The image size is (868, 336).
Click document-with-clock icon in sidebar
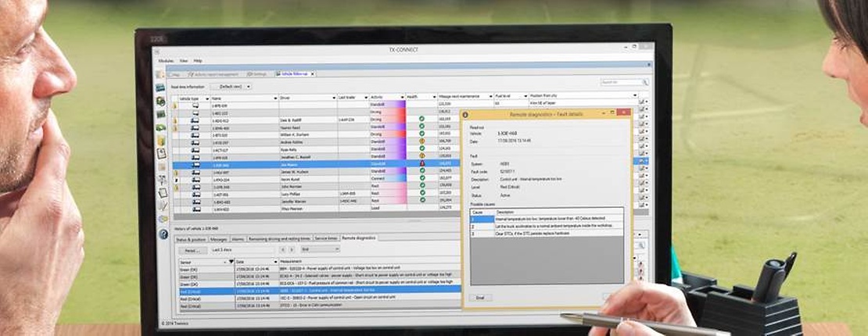click(162, 153)
